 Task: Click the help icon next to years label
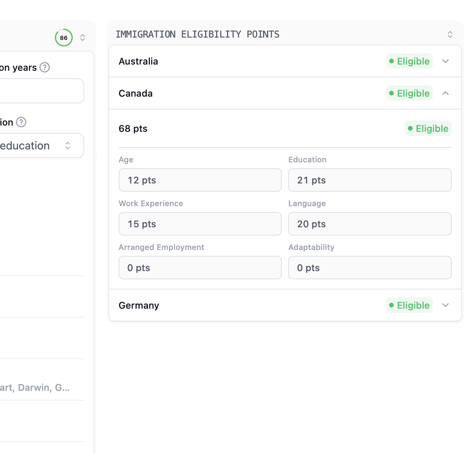(45, 68)
